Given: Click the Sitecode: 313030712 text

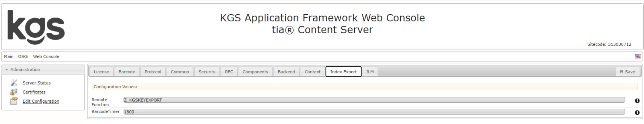Looking at the screenshot, I should tap(609, 44).
